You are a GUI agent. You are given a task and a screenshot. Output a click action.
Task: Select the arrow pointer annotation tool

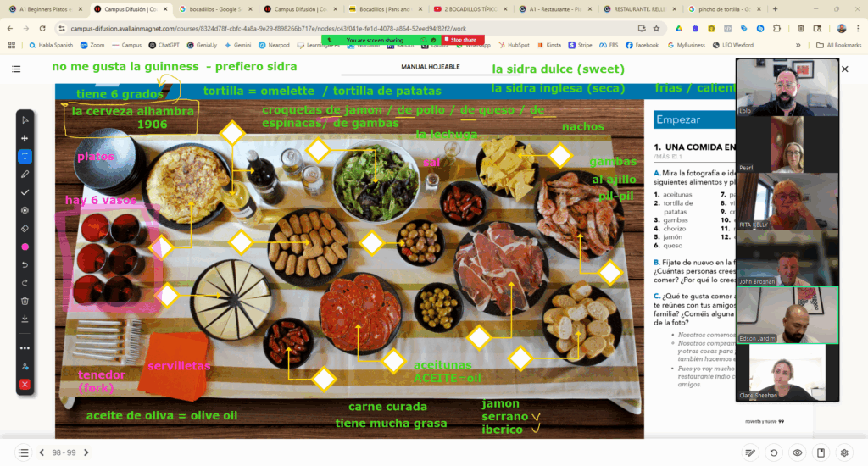tap(25, 120)
